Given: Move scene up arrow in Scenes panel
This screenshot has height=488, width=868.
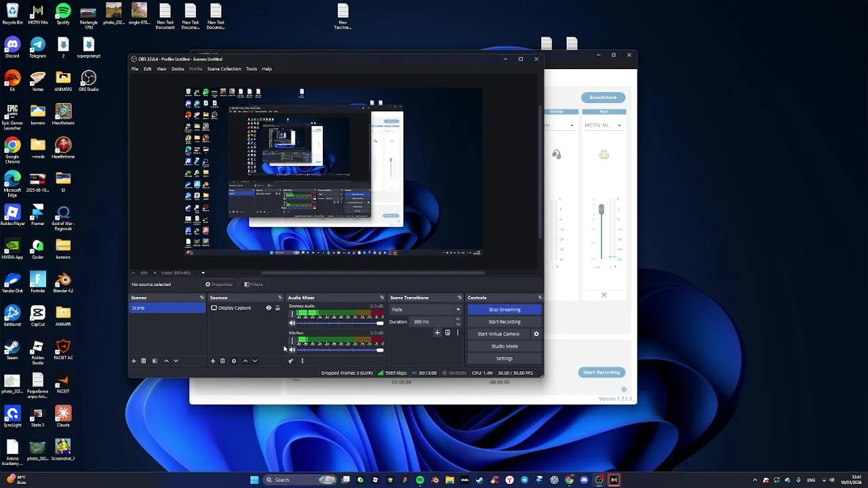Looking at the screenshot, I should pyautogui.click(x=166, y=361).
